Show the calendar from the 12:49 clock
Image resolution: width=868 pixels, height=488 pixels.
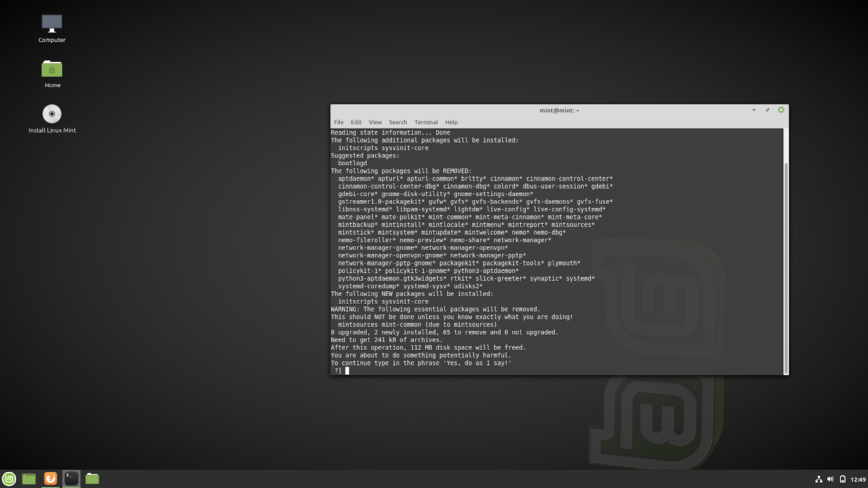(858, 479)
